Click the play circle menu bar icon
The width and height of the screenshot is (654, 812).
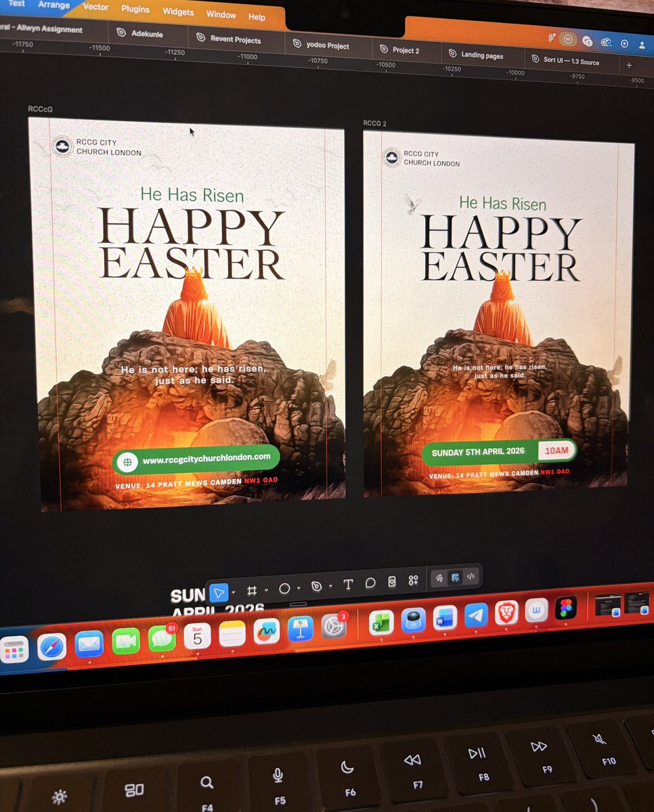[624, 43]
